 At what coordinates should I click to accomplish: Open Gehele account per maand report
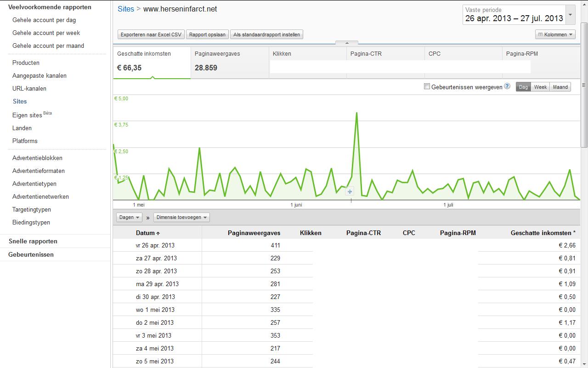tap(48, 46)
